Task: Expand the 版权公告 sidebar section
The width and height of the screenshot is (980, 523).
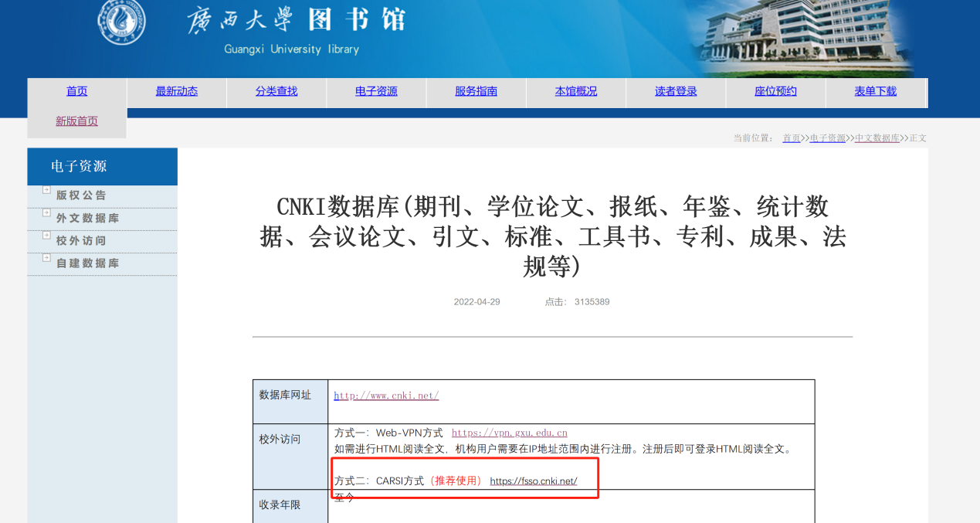Action: [47, 190]
